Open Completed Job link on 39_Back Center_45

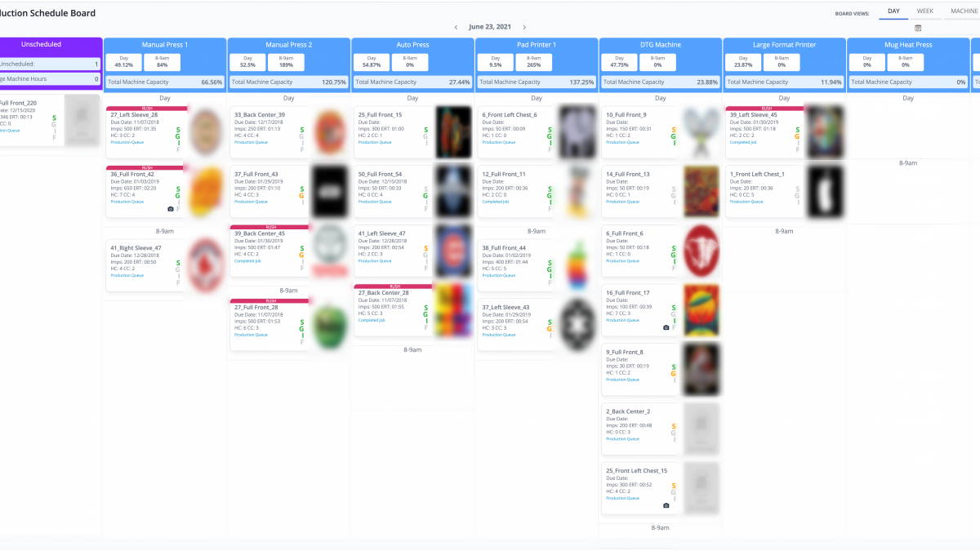[x=248, y=261]
